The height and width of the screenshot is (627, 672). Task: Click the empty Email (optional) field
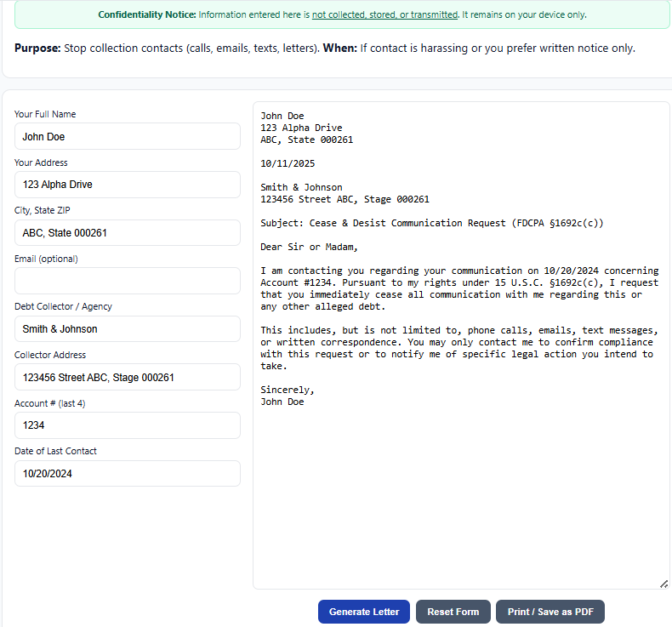tap(127, 281)
